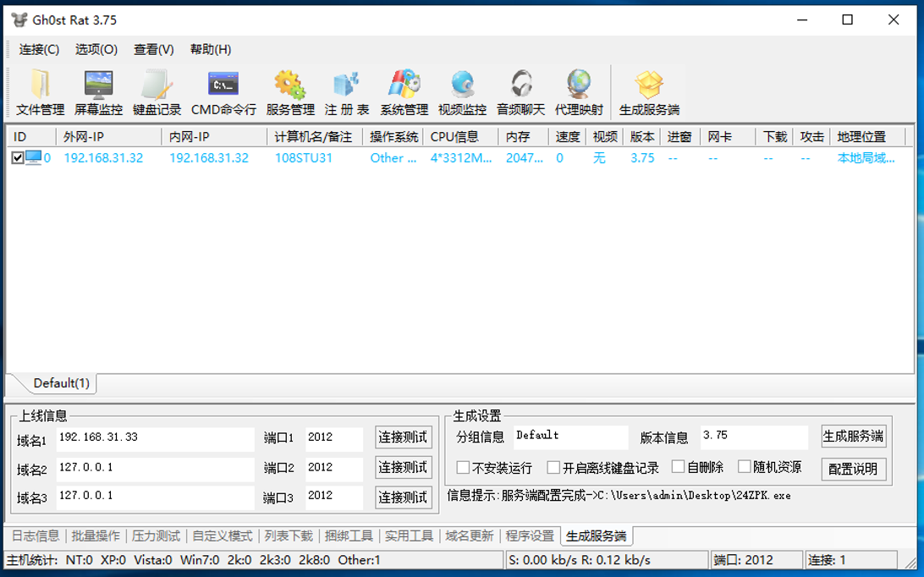Click the 生成服务端 button in 生成设置
The width and height of the screenshot is (924, 577).
pyautogui.click(x=853, y=437)
